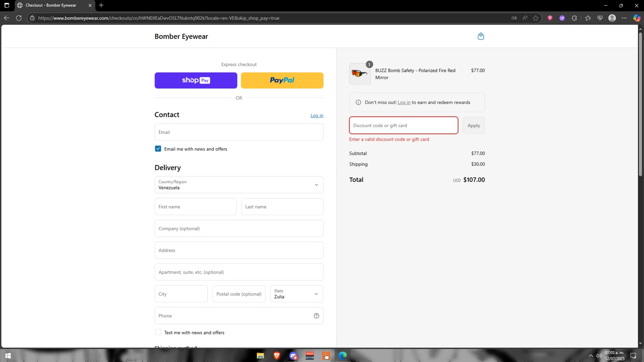Image resolution: width=644 pixels, height=362 pixels.
Task: Toggle read aloud icon in address bar
Action: tap(525, 18)
